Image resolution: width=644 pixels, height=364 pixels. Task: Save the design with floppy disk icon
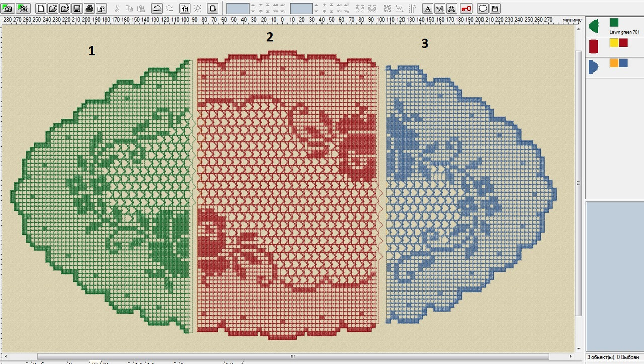click(x=77, y=8)
